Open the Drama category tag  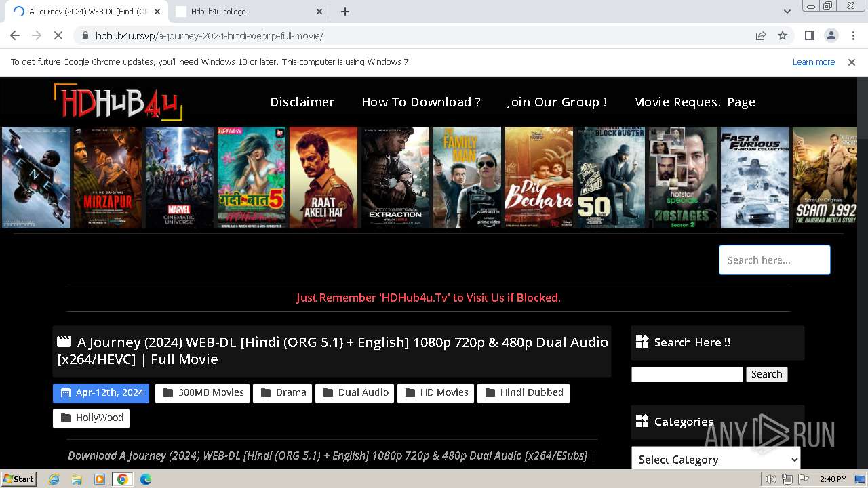pos(282,393)
